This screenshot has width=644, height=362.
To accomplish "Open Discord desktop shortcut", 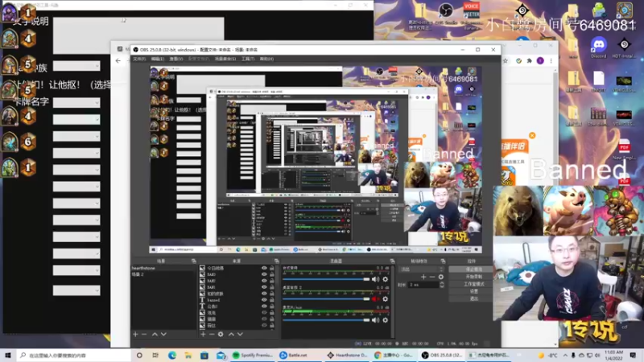I will [599, 47].
